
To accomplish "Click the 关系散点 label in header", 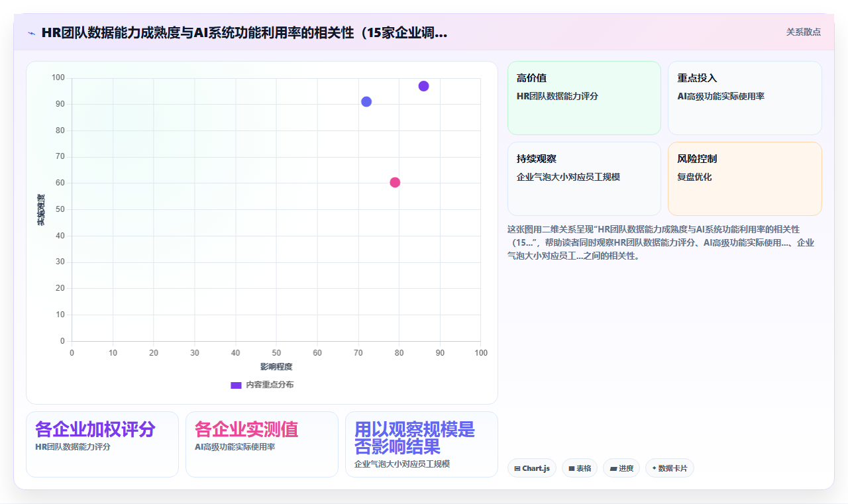I will (804, 32).
